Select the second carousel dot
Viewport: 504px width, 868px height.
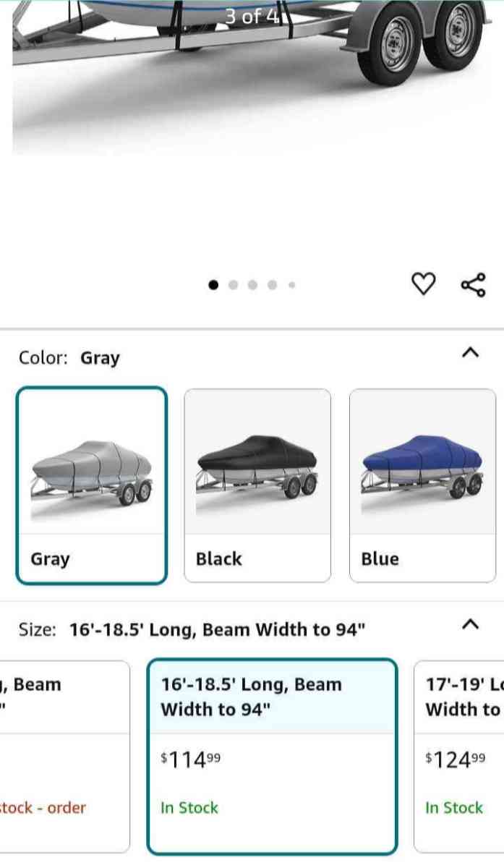(x=233, y=285)
